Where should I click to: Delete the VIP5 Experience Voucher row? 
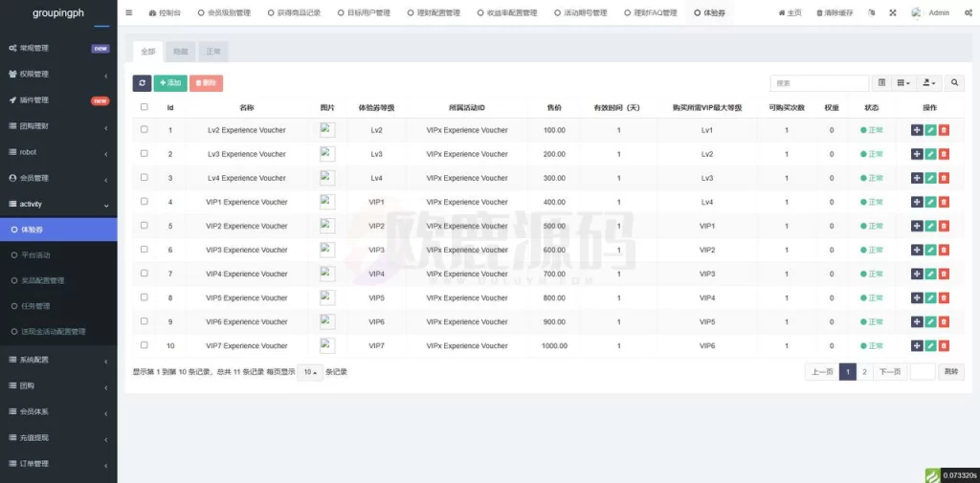click(944, 298)
